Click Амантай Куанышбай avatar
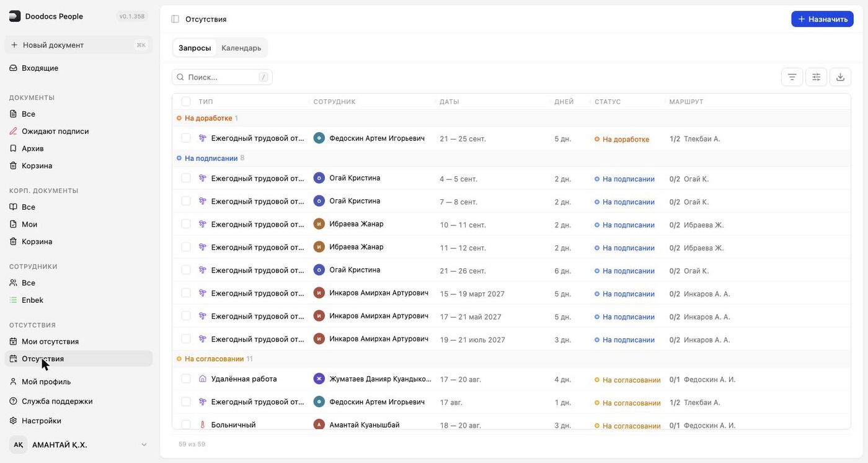Screen dimensions: 868x463 (319, 425)
